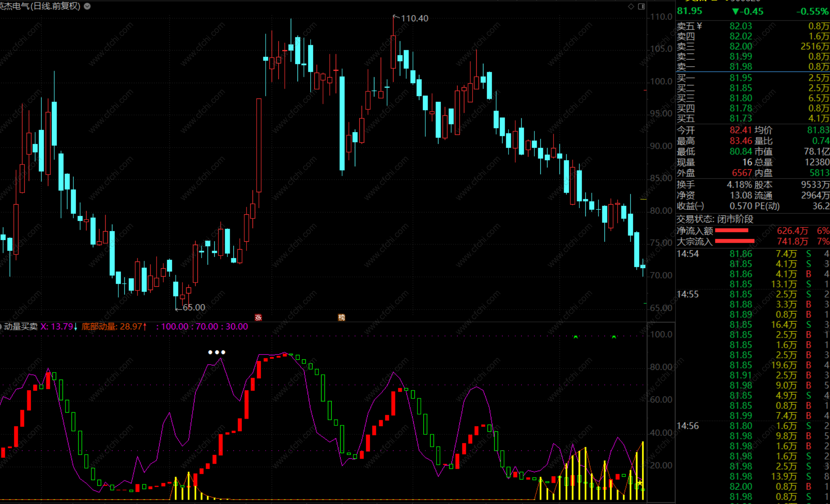Click the 交易状态: 闭市阶段 label
The width and height of the screenshot is (830, 504).
714,219
